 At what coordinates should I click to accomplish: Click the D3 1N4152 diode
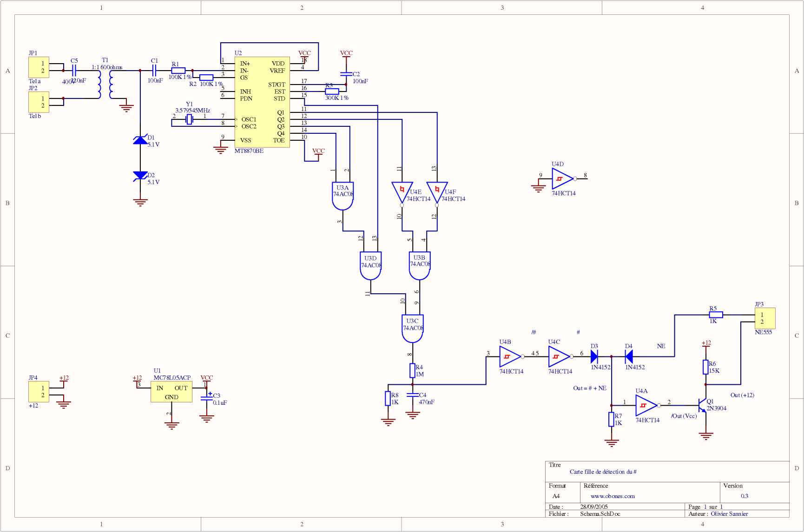coord(594,356)
